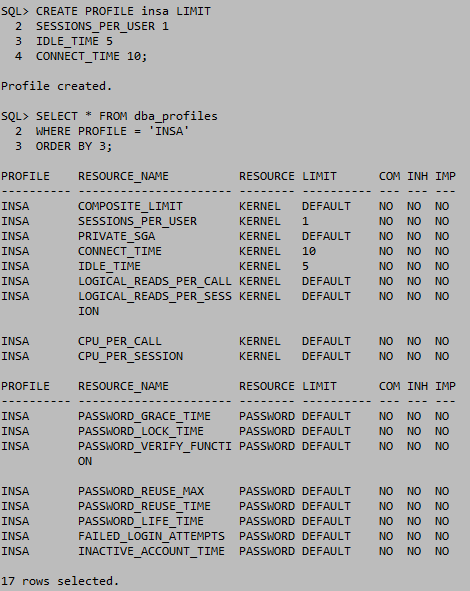Viewport: 470px width, 591px height.
Task: Click "CONNECT_TIME 10;" in the CREATE statement
Action: pyautogui.click(x=92, y=57)
